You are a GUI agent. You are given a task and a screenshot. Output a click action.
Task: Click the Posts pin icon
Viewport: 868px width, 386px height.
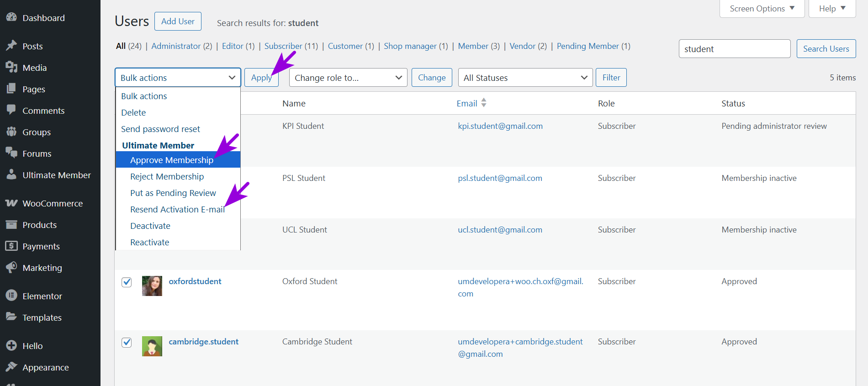pos(11,46)
